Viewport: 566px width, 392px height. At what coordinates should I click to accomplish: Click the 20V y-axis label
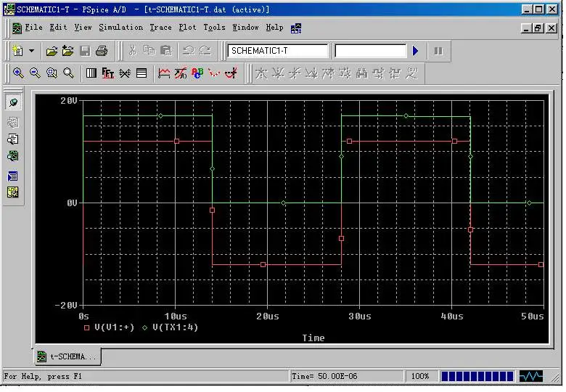69,101
